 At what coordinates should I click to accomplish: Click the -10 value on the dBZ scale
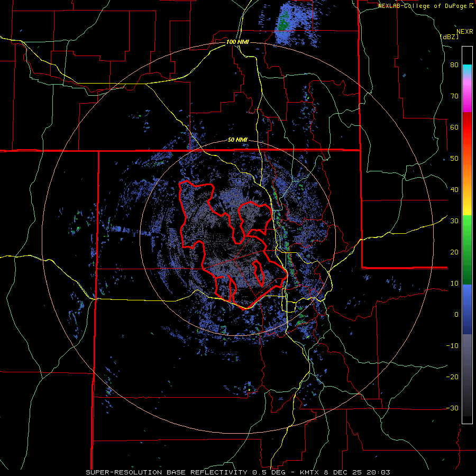[x=452, y=346]
